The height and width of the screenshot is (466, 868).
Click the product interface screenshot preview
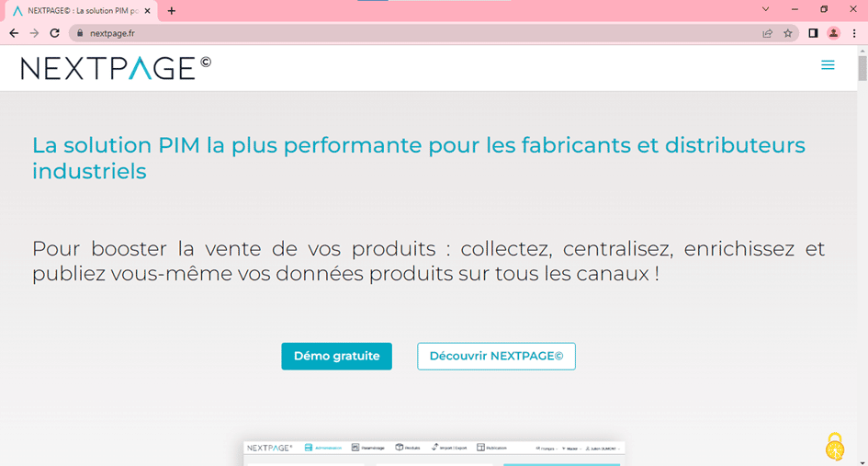434,452
